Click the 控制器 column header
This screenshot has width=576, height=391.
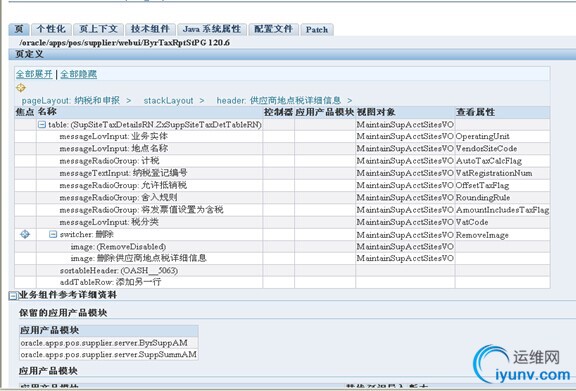(x=278, y=112)
